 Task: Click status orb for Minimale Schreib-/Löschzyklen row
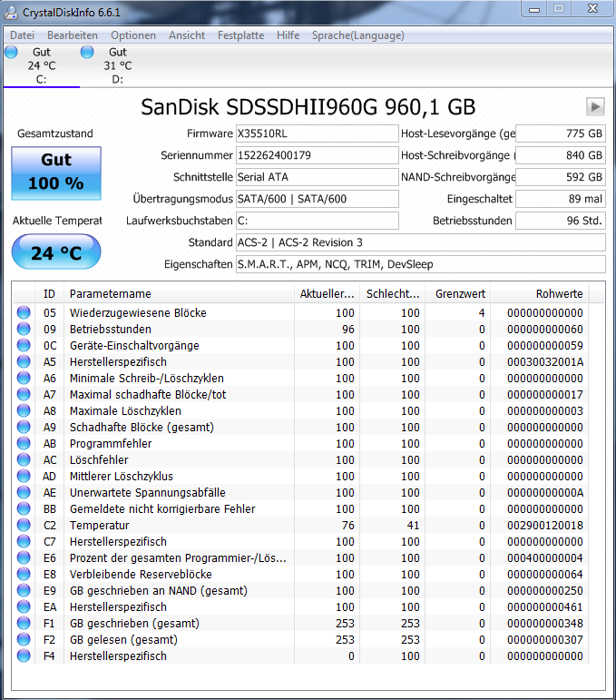[24, 378]
